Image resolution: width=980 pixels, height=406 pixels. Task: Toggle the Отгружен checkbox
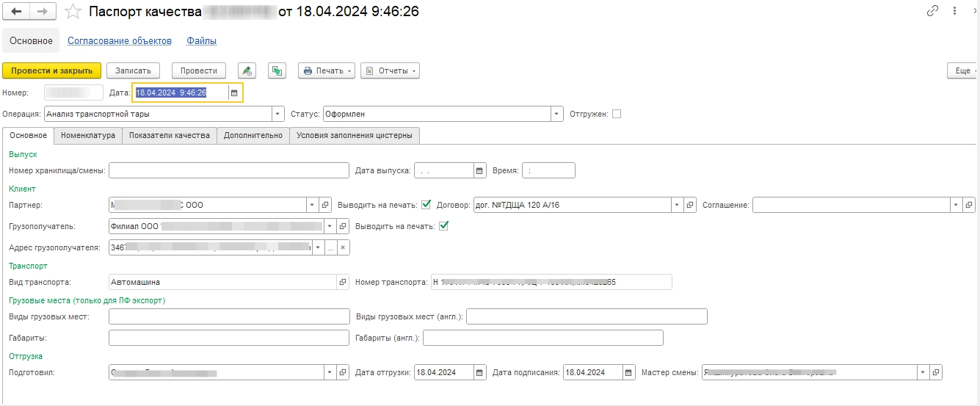(x=617, y=114)
